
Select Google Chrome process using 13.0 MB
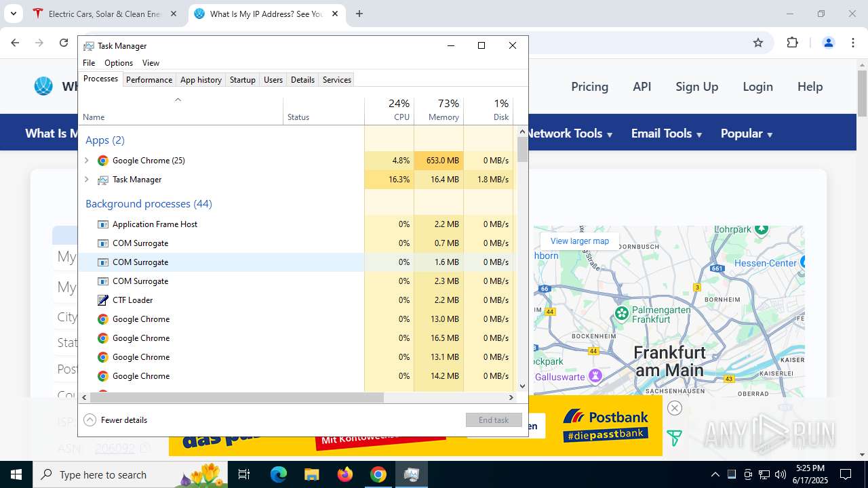[x=296, y=319]
